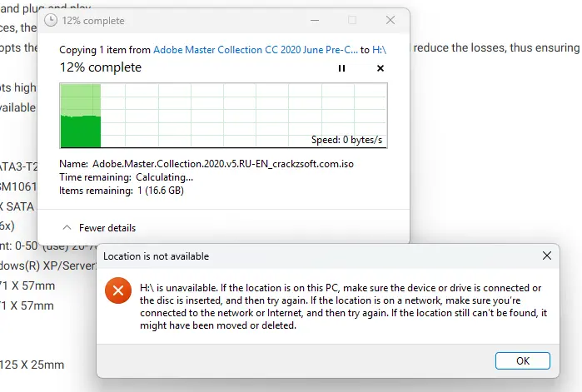Click the clock icon in copy window title
Screen dimensions: 582x392
pyautogui.click(x=51, y=21)
